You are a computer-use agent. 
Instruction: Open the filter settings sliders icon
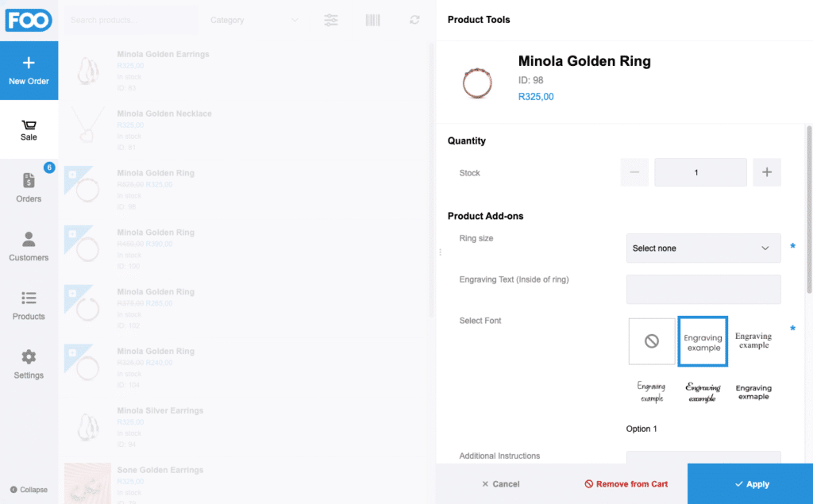pos(331,20)
